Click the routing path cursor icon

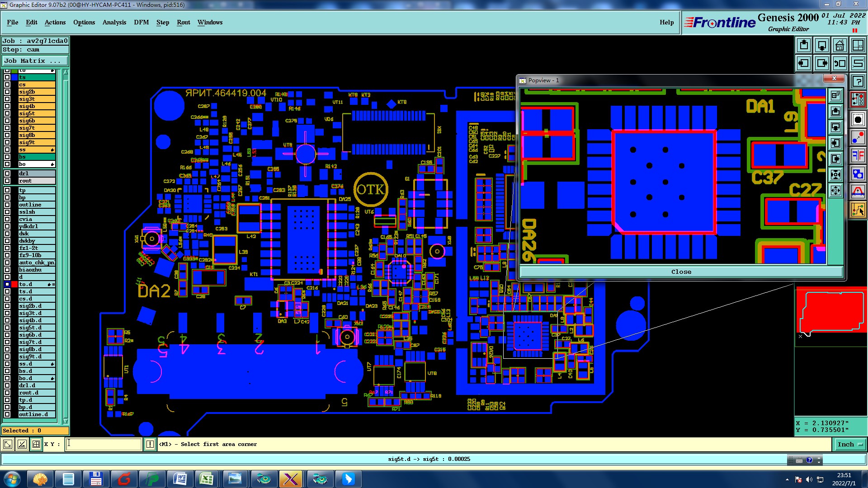858,210
